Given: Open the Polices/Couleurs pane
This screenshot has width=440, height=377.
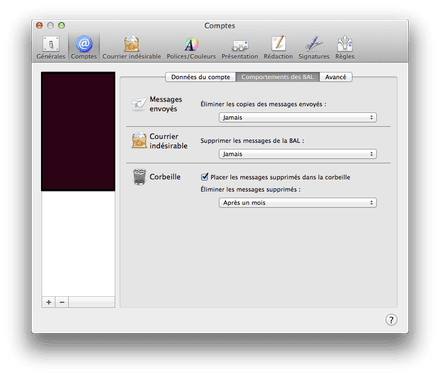Looking at the screenshot, I should coord(191,47).
